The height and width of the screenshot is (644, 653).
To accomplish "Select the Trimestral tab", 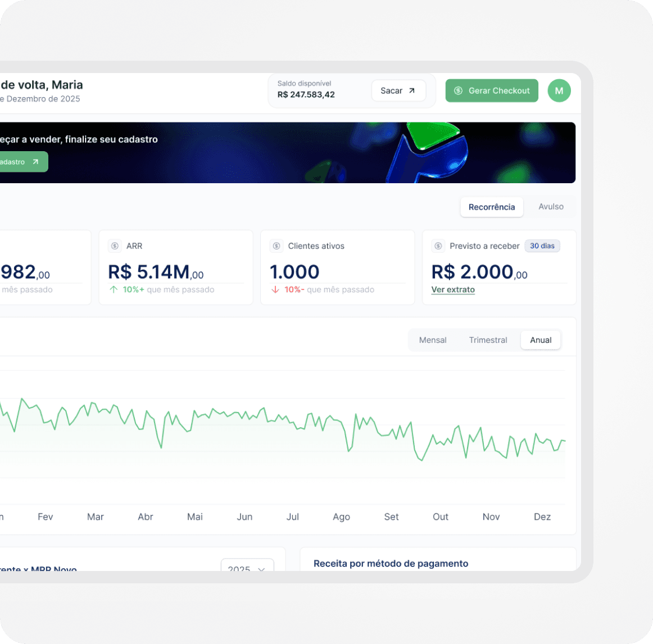I will (488, 340).
